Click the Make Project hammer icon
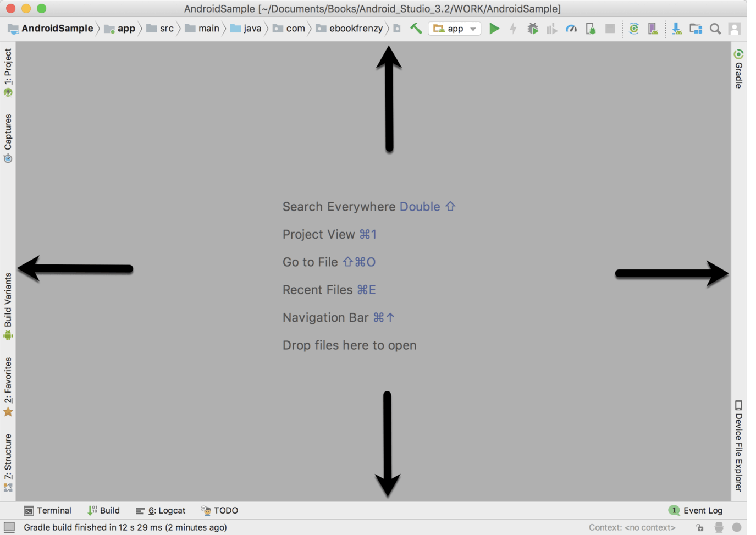Viewport: 756px width, 535px height. coord(416,29)
